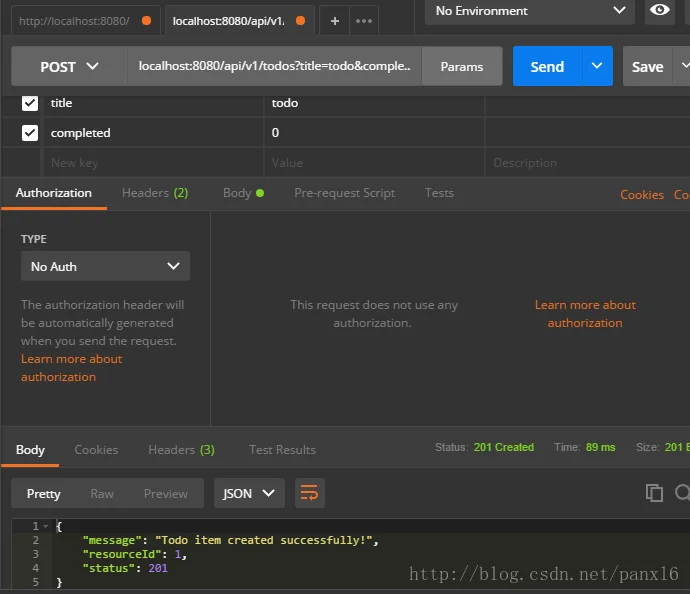
Task: Open the JSON format dropdown
Action: tap(249, 493)
